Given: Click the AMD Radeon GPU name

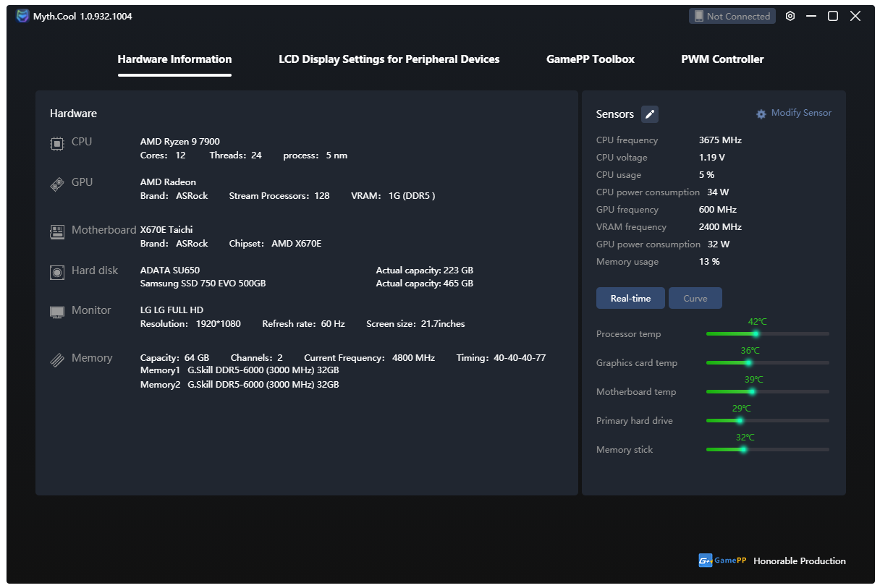Looking at the screenshot, I should click(x=168, y=182).
